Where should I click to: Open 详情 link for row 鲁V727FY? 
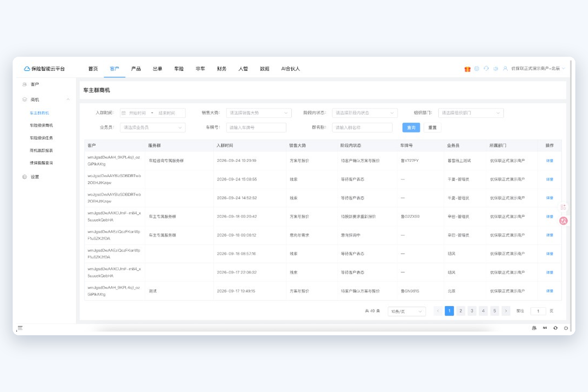[x=550, y=161]
